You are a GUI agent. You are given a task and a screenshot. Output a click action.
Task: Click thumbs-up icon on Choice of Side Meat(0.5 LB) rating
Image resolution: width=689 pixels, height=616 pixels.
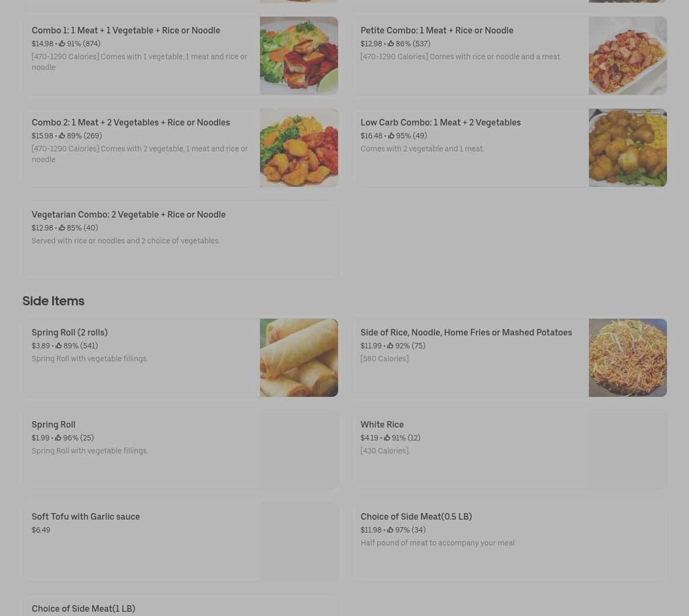tap(390, 530)
